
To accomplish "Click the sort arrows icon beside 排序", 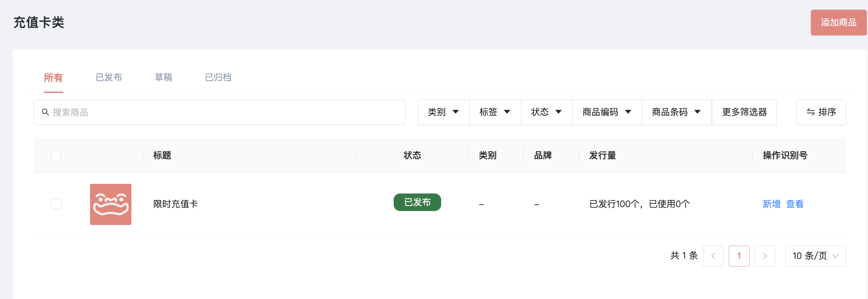I will [x=810, y=112].
